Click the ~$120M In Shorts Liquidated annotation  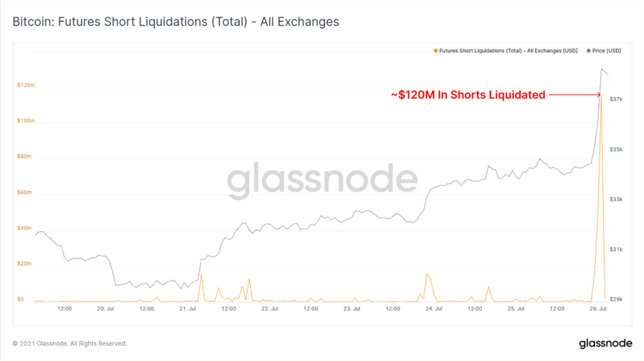[468, 95]
